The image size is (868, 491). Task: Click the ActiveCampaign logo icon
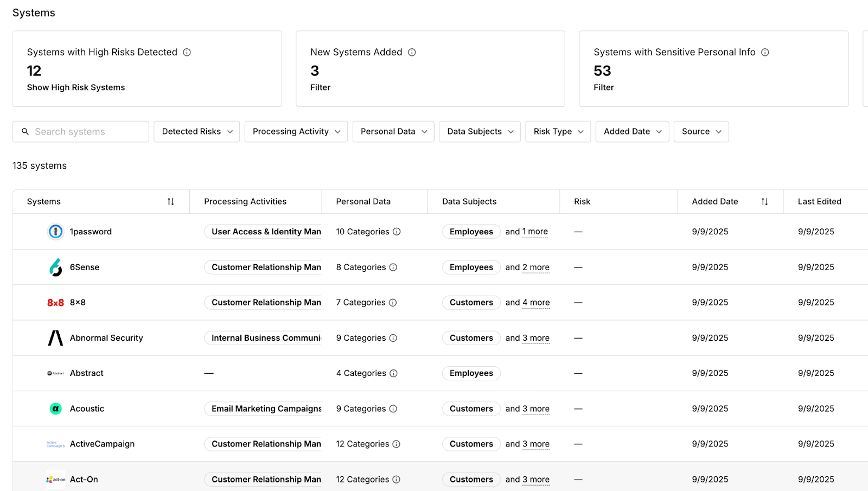(55, 444)
